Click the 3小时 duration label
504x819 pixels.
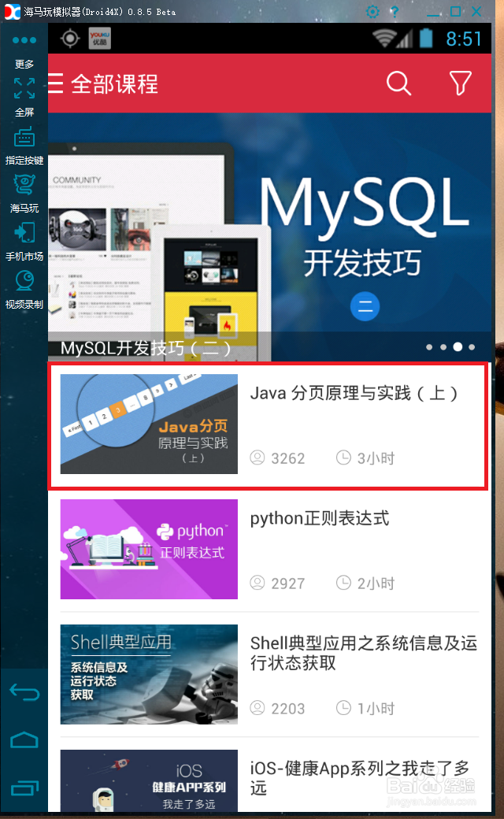pyautogui.click(x=376, y=458)
